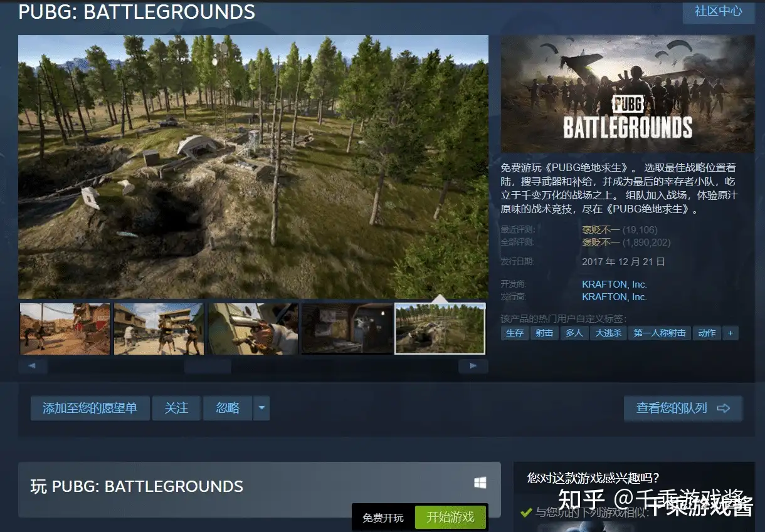Click 添加至您的愿望单
765x532 pixels.
90,408
